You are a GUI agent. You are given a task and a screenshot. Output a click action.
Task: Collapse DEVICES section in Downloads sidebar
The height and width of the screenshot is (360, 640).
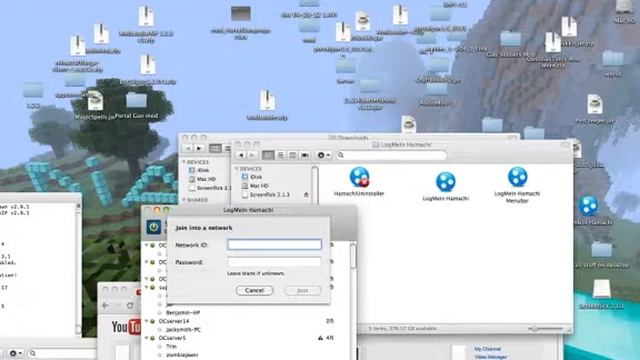tap(184, 162)
